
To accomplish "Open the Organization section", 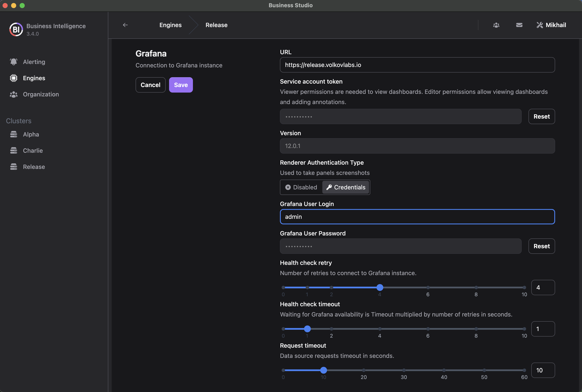I will pyautogui.click(x=41, y=94).
